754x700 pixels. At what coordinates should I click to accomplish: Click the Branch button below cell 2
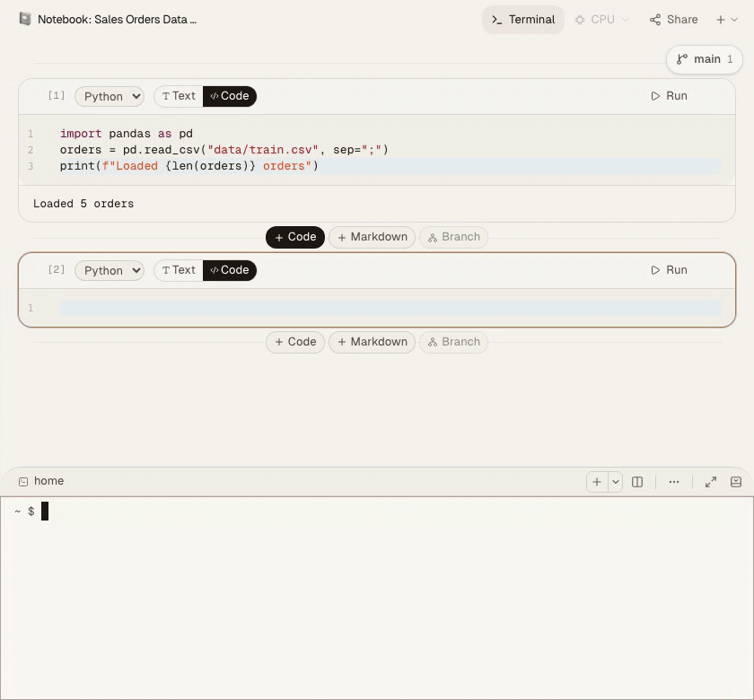click(x=453, y=342)
